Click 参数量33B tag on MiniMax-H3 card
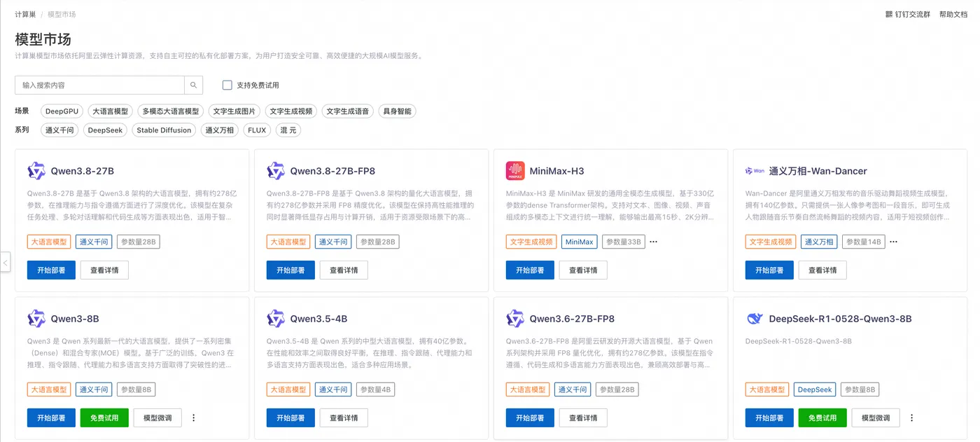 [x=624, y=242]
